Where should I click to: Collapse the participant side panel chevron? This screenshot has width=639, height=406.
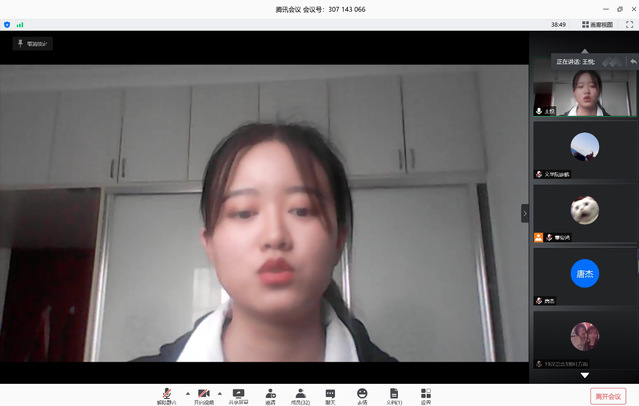coord(525,213)
